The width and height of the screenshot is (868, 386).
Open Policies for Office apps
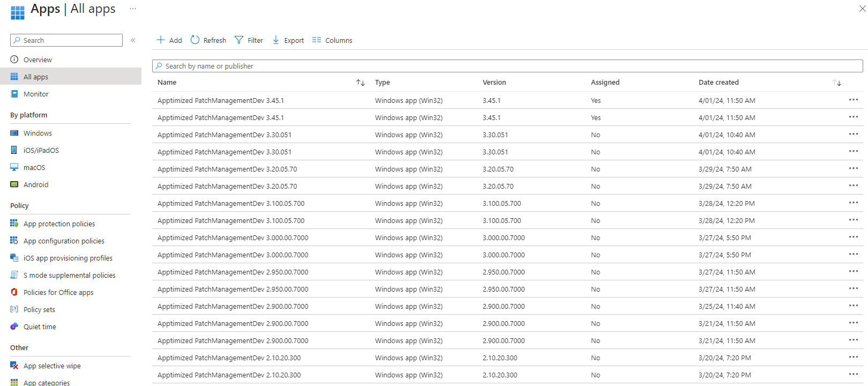pyautogui.click(x=58, y=292)
